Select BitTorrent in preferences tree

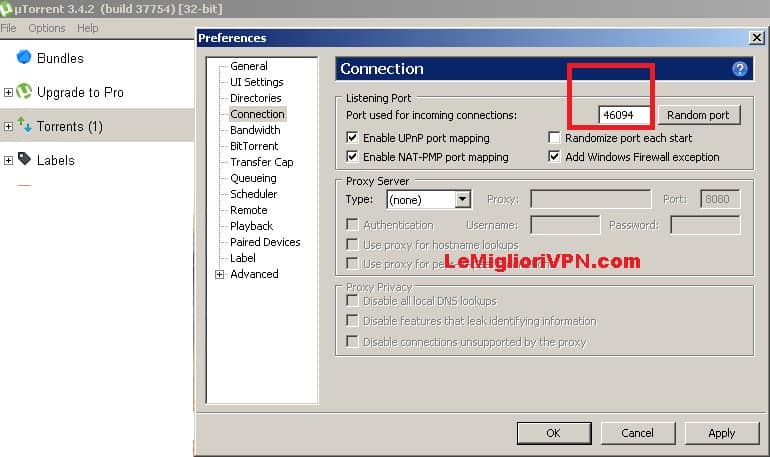tap(254, 146)
